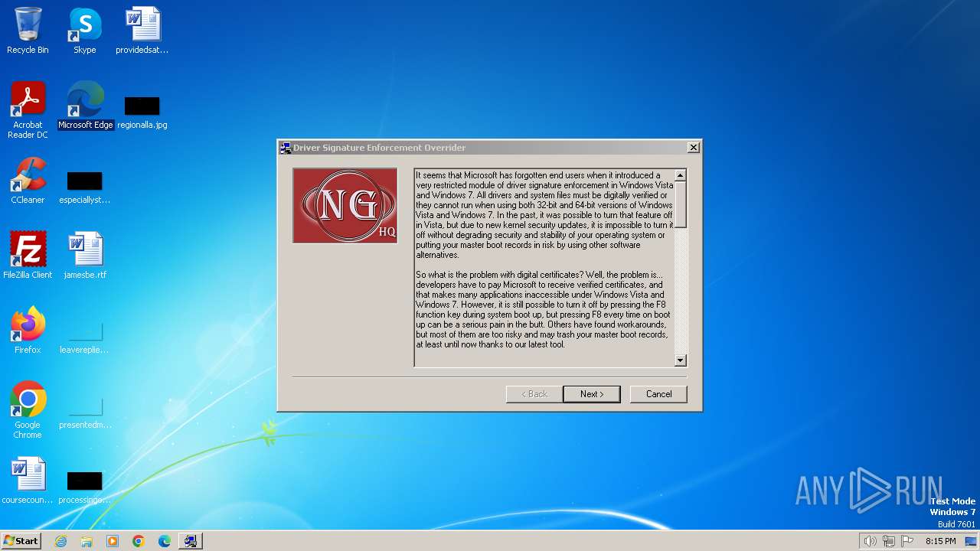Launch Internet Explorer from the taskbar
980x551 pixels.
point(60,541)
